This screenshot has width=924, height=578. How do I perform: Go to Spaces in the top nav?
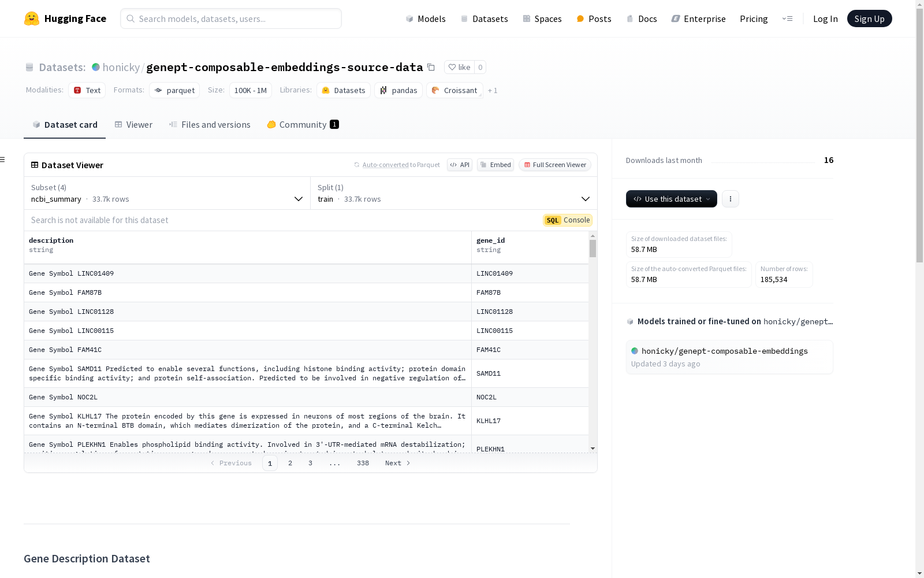click(542, 18)
